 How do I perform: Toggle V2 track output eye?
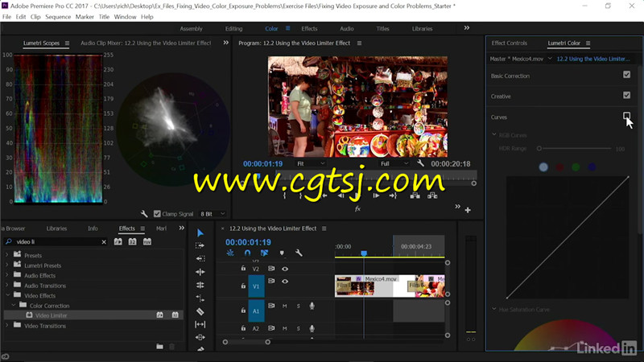click(285, 269)
